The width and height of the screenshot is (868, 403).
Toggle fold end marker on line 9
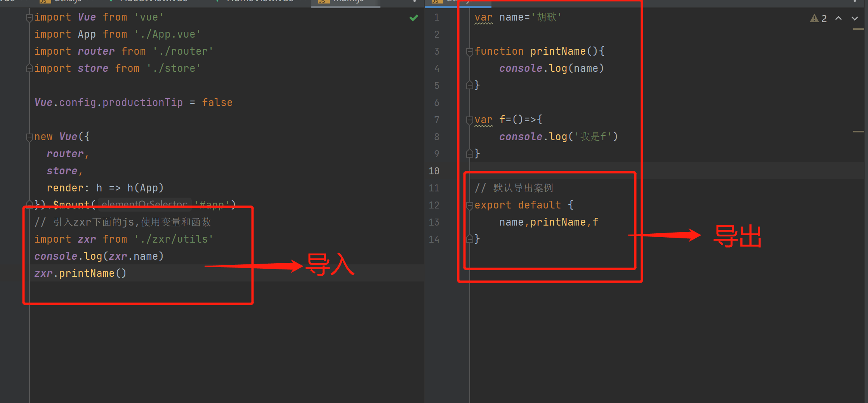point(469,153)
